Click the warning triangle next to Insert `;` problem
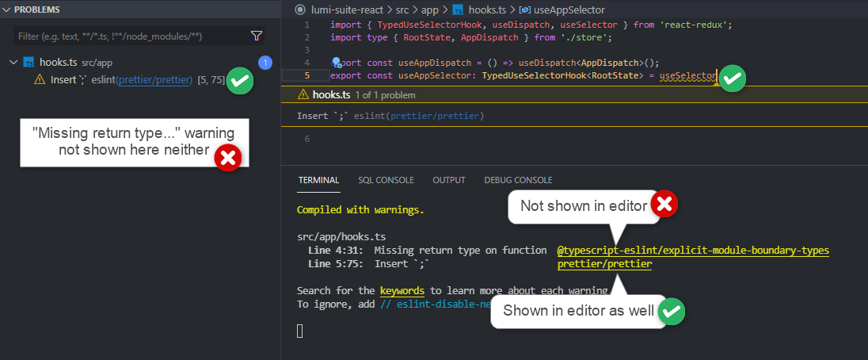Screen dimensions: 868x360 tap(40, 79)
